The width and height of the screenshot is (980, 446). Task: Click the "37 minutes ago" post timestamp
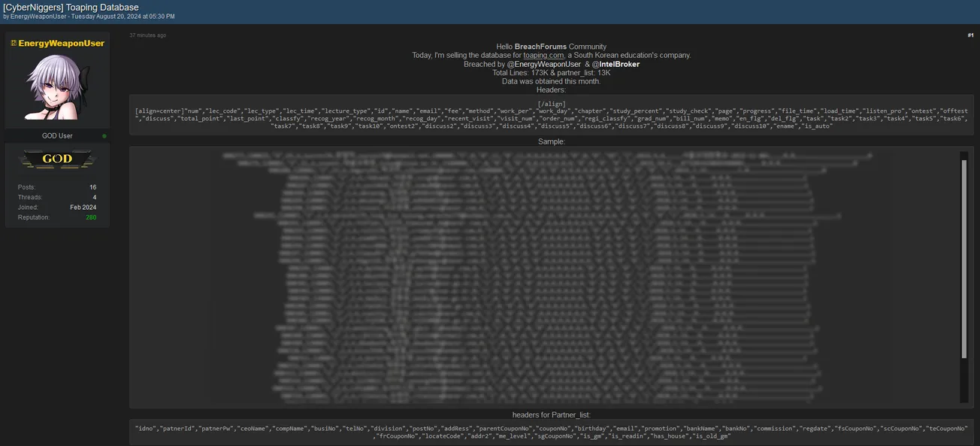pyautogui.click(x=148, y=35)
